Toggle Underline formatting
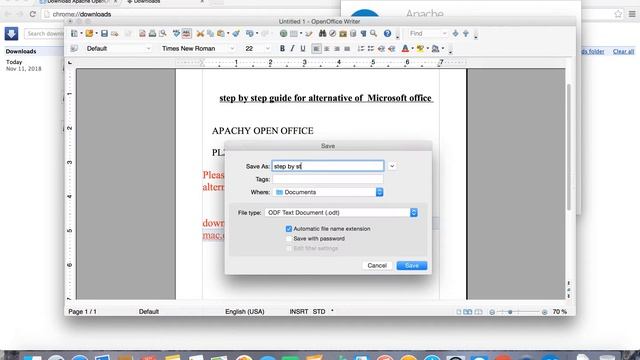This screenshot has height=360, width=640. point(303,49)
